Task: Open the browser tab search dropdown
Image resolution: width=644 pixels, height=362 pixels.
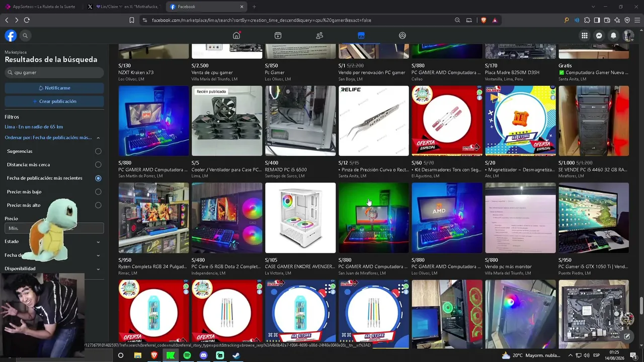Action: (593, 7)
